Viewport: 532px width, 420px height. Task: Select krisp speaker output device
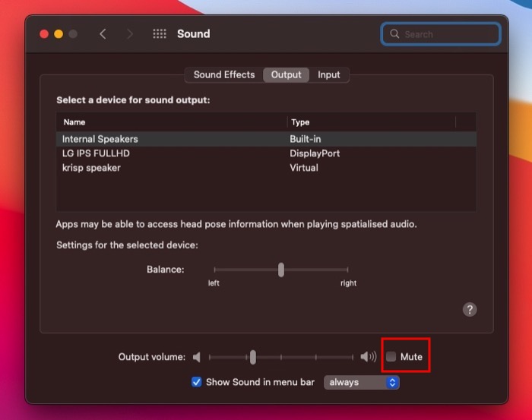pos(91,168)
